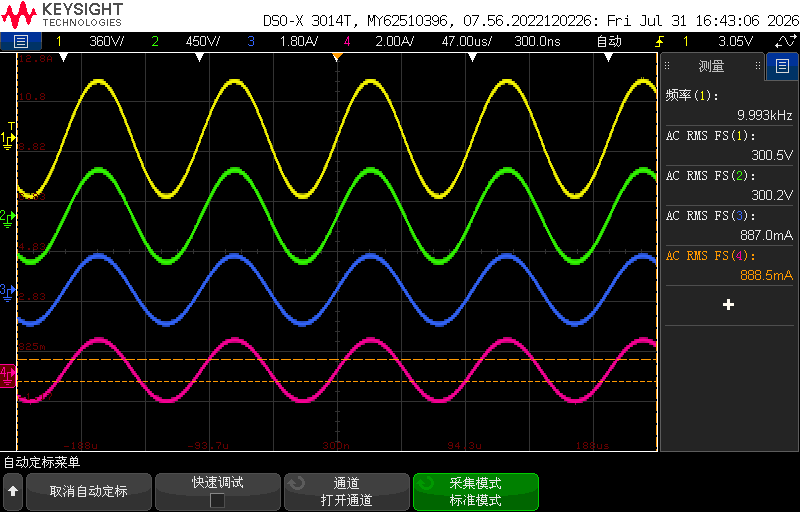Open the 300.0ns delay setting

[537, 41]
